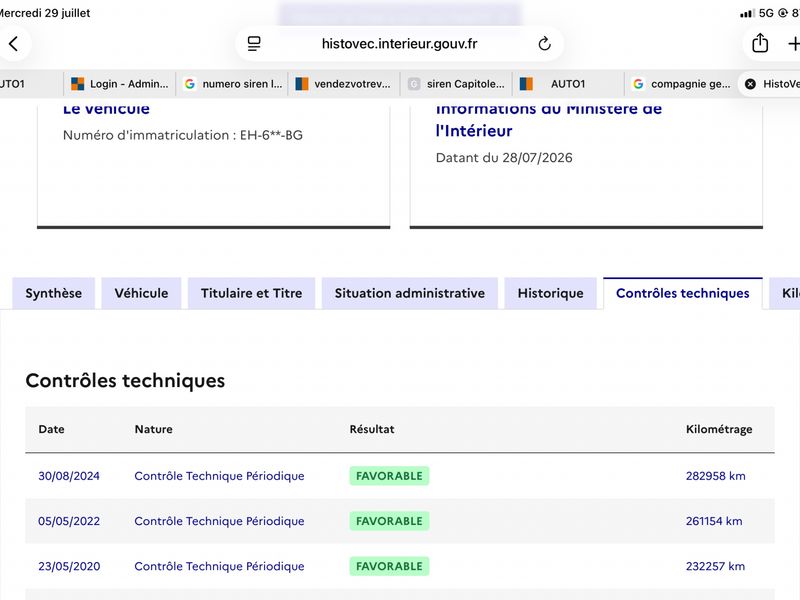Click FAVORABLE badge in the 30/08/2024 row
The image size is (800, 600).
coord(389,476)
